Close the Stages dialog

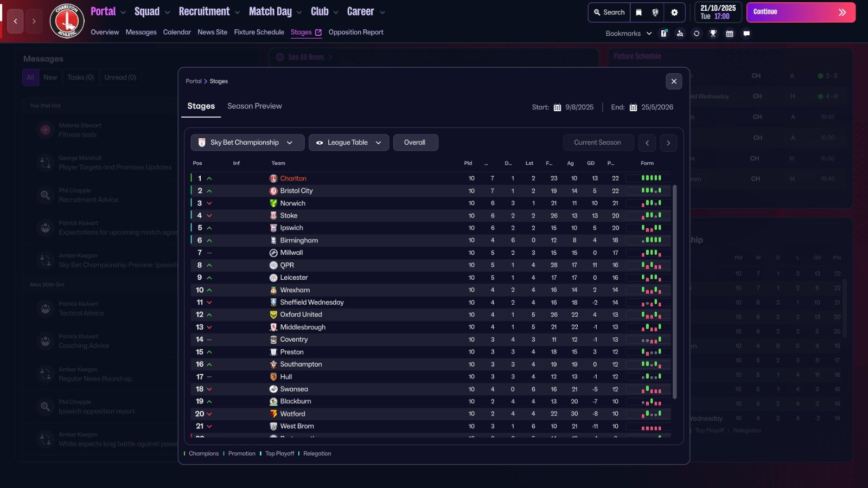click(x=674, y=81)
